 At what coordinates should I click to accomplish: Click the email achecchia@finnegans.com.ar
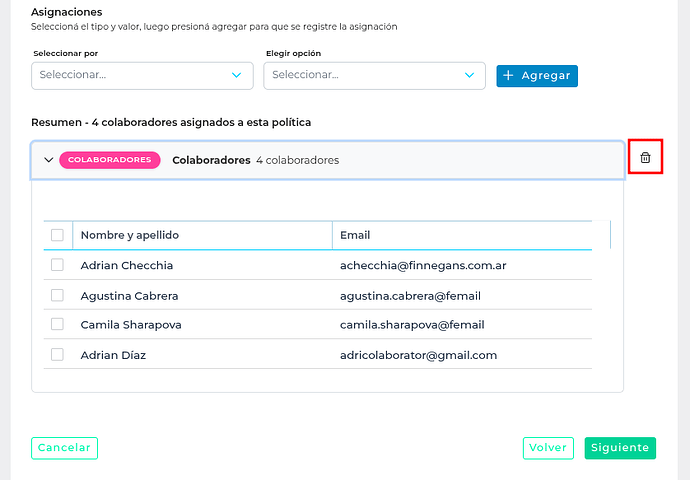click(423, 265)
